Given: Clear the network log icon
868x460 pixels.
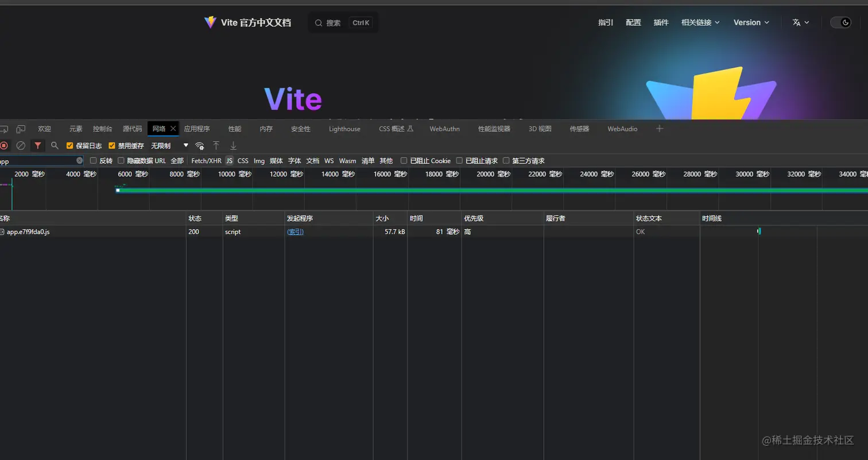Looking at the screenshot, I should (21, 146).
